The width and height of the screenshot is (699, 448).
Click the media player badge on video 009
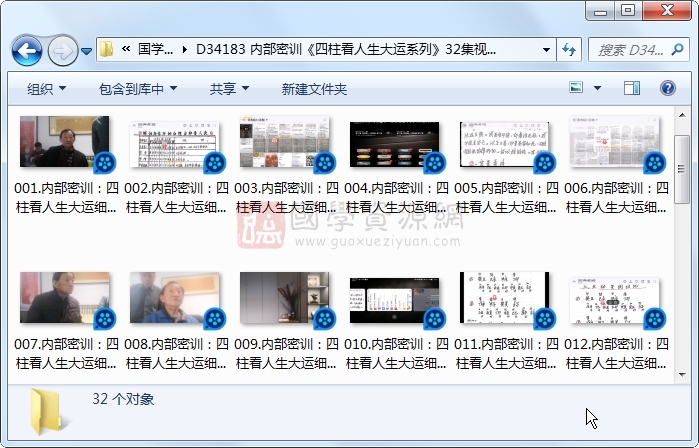[x=325, y=319]
